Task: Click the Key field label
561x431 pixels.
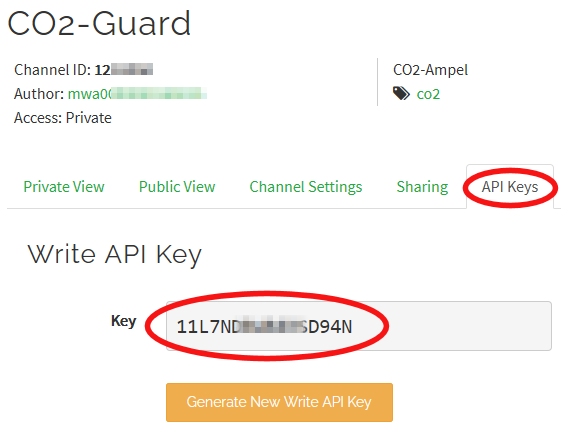Action: (x=123, y=321)
